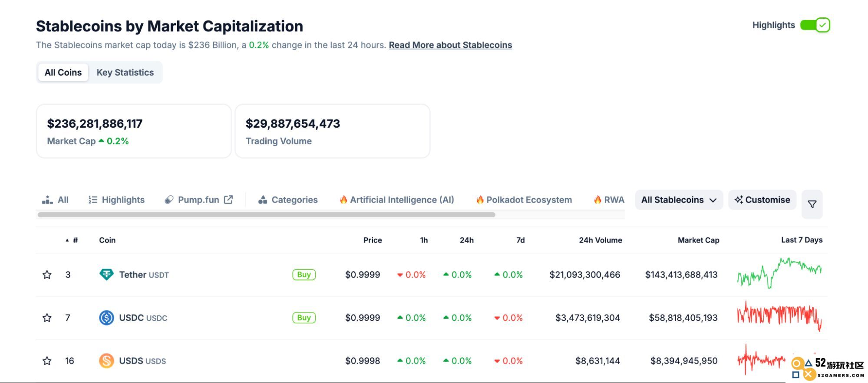Sort by 1h change column
The image size is (868, 383).
tap(424, 240)
